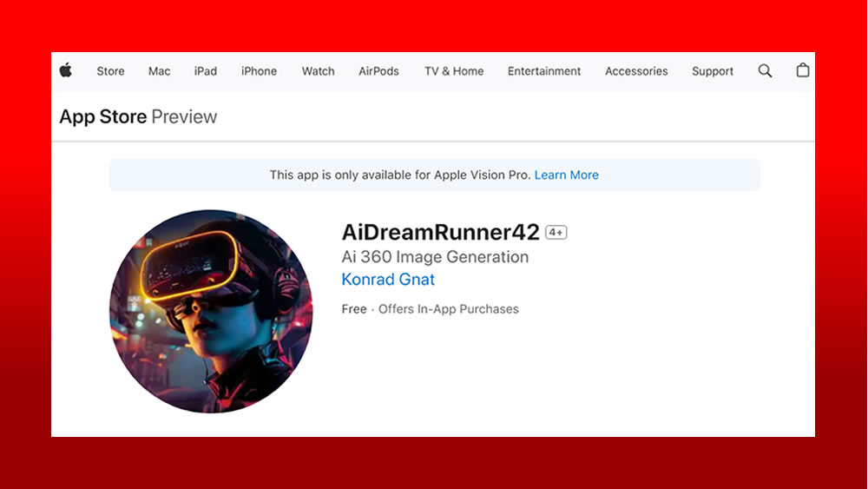This screenshot has height=489, width=868.
Task: Go to the Mac section
Action: pyautogui.click(x=160, y=71)
